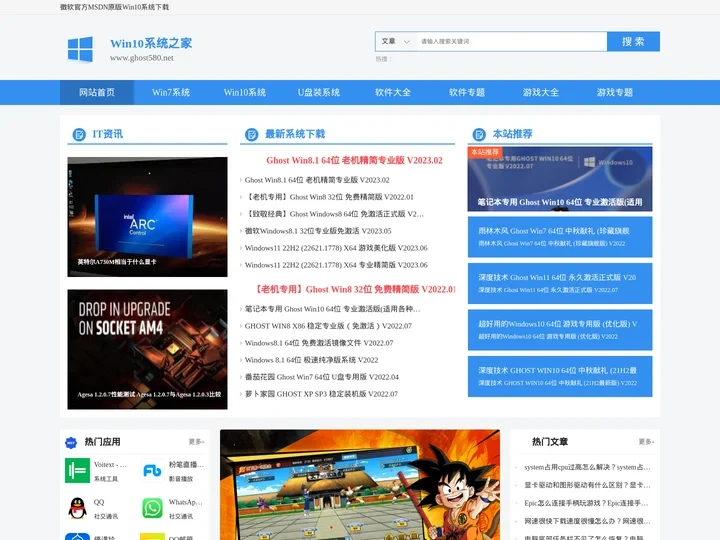
Task: Click the 热门应用 hot badge icon
Action: click(71, 443)
